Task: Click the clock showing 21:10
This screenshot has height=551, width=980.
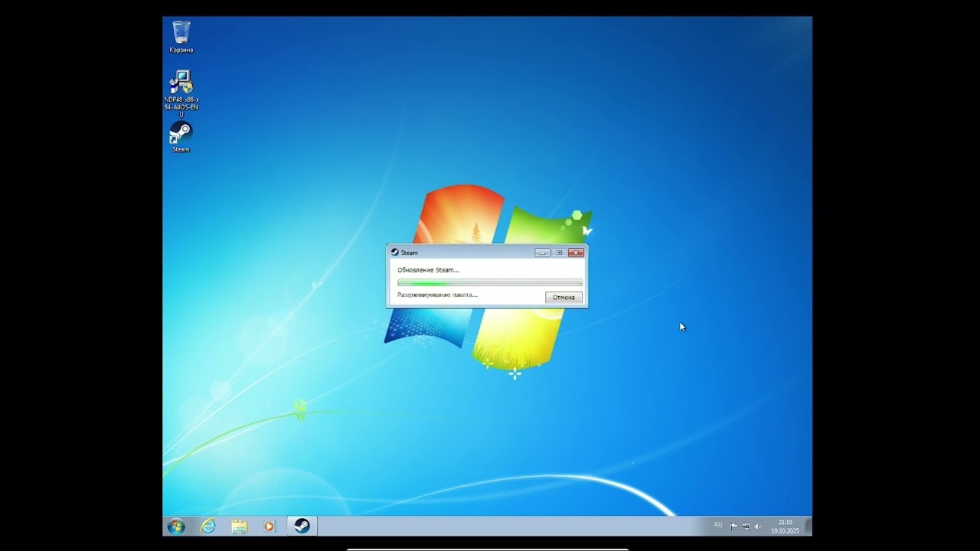Action: (x=785, y=527)
